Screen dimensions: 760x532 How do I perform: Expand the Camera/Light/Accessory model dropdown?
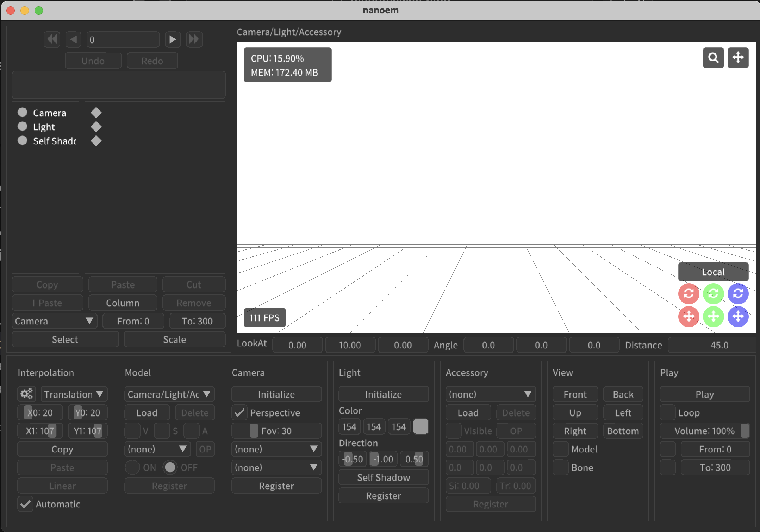pos(169,394)
